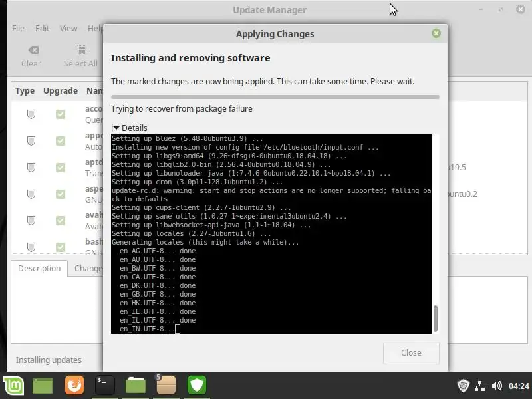Click the installation progress bar
This screenshot has height=399, width=532.
pyautogui.click(x=275, y=97)
